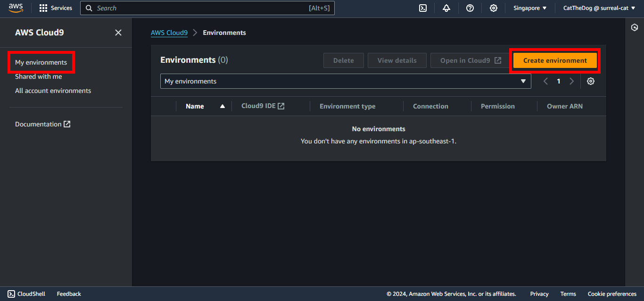The width and height of the screenshot is (644, 301).
Task: Click the Create environment button
Action: click(555, 60)
